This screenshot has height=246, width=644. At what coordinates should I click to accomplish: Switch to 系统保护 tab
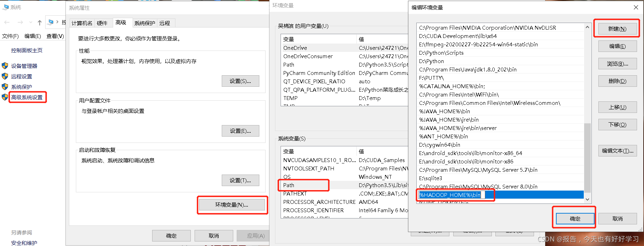coord(145,23)
